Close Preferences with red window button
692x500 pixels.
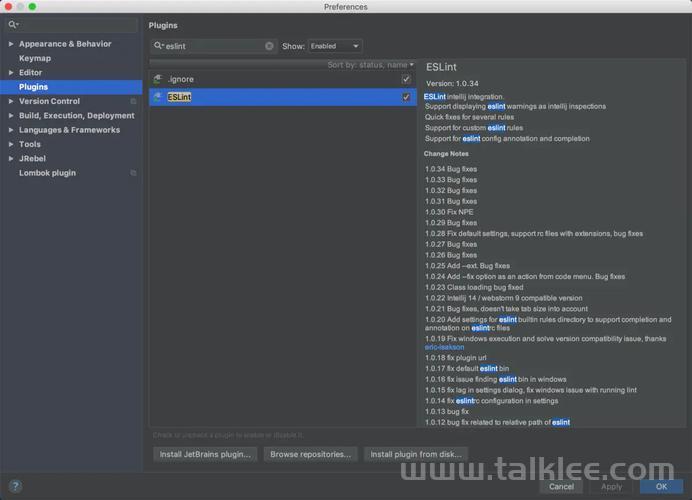[8, 7]
